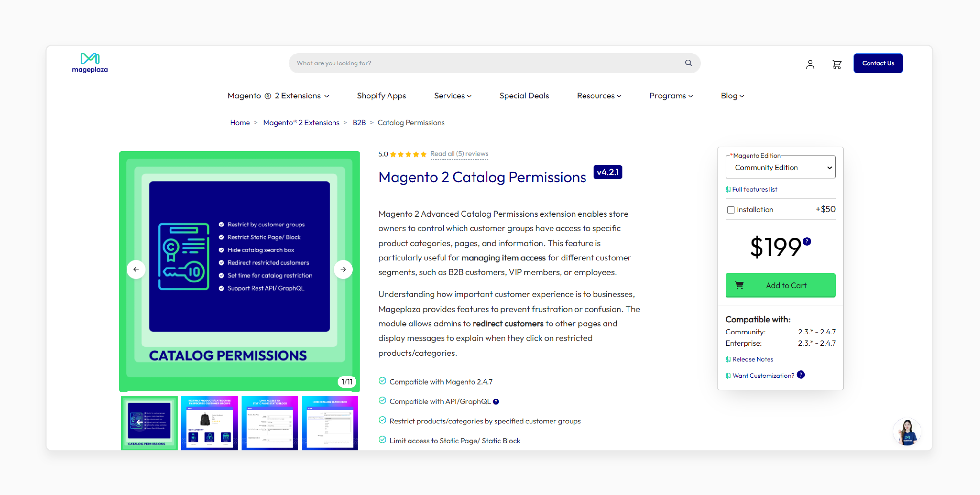Click the Community: 2.3.* - 2.4.7 row
The width and height of the screenshot is (980, 495).
[x=780, y=332]
